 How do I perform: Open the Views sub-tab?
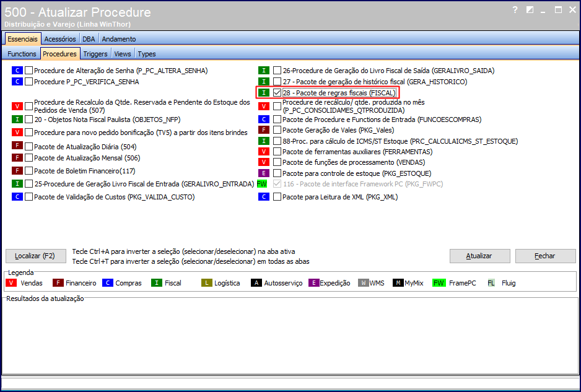pos(123,54)
